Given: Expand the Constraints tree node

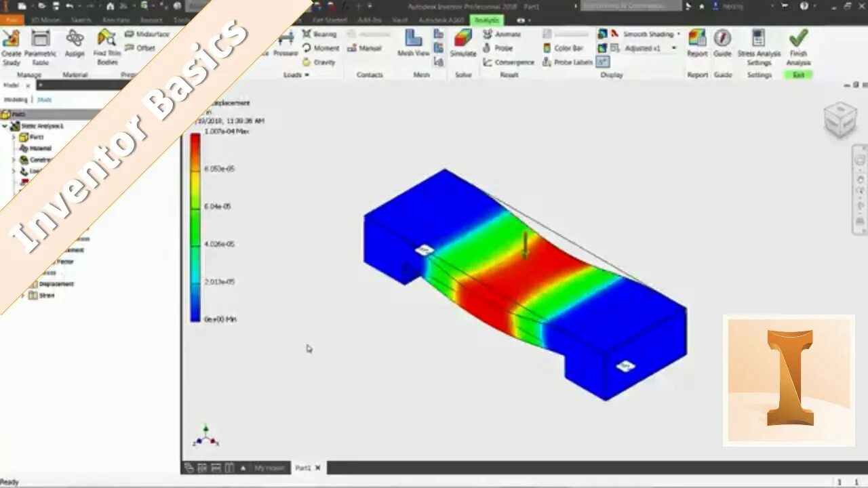Looking at the screenshot, I should click(x=14, y=160).
